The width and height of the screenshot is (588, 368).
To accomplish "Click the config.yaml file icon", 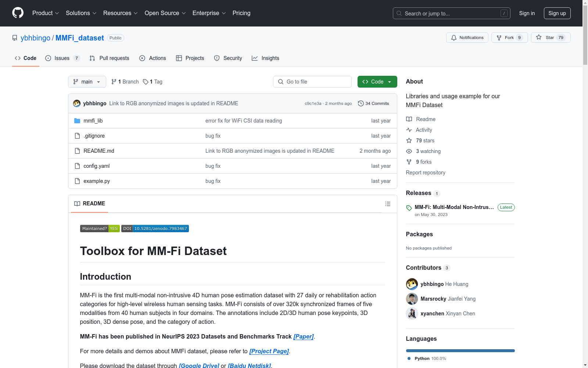I will pos(77,166).
